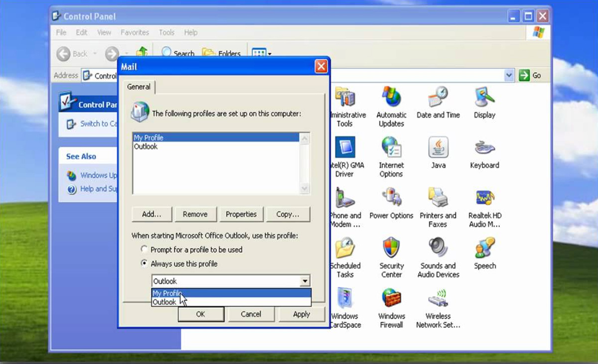598x364 pixels.
Task: Open the Keyboard settings icon
Action: click(484, 148)
